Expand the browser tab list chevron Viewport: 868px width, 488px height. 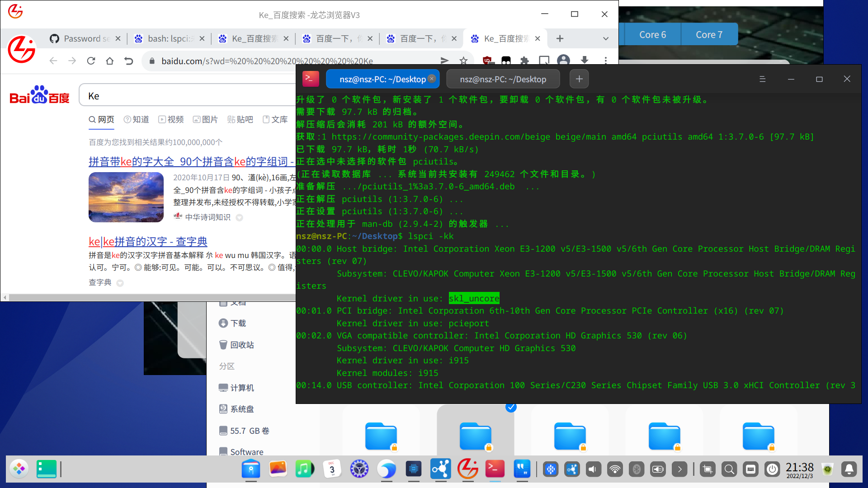tap(606, 39)
